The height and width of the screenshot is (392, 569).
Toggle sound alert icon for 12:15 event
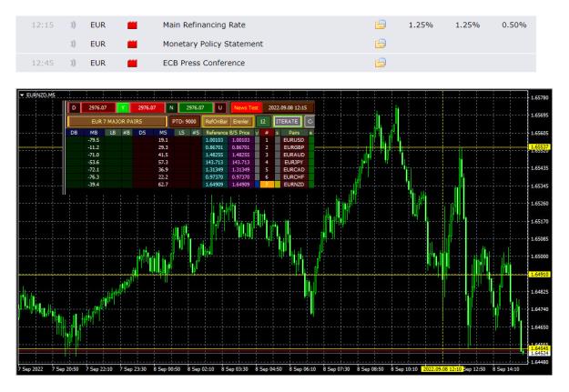point(73,25)
